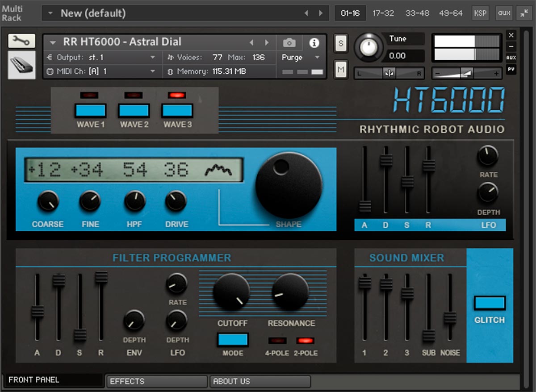Click the 2-POLE indicator light
Screen dimensions: 536x392
coord(305,341)
